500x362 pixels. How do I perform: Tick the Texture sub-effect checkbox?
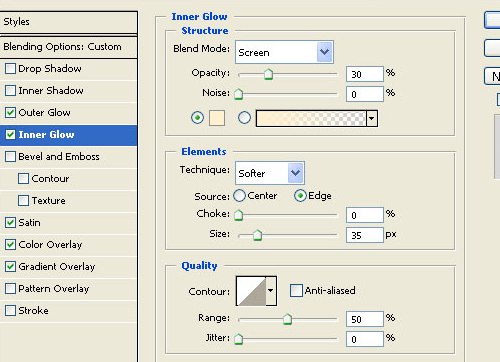click(23, 201)
